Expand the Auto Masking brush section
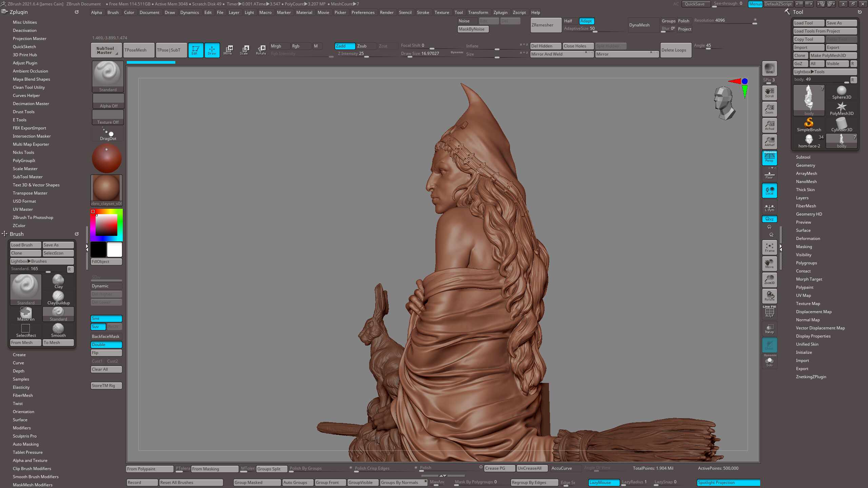The width and height of the screenshot is (868, 488). 26,444
